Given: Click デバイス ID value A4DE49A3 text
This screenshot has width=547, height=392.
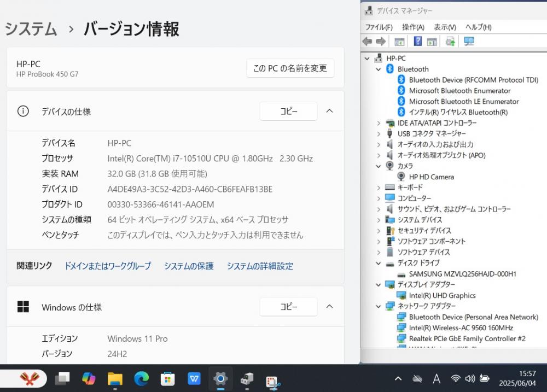Looking at the screenshot, I should tap(190, 189).
